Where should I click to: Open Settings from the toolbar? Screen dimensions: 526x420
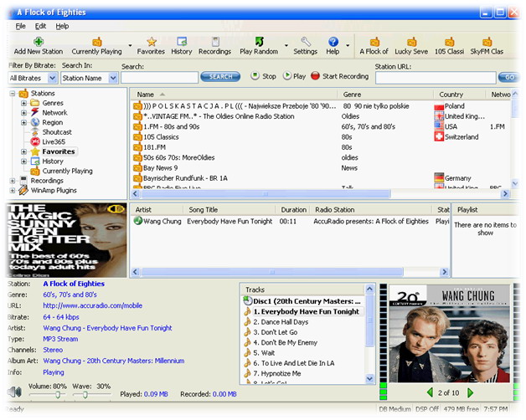(306, 42)
